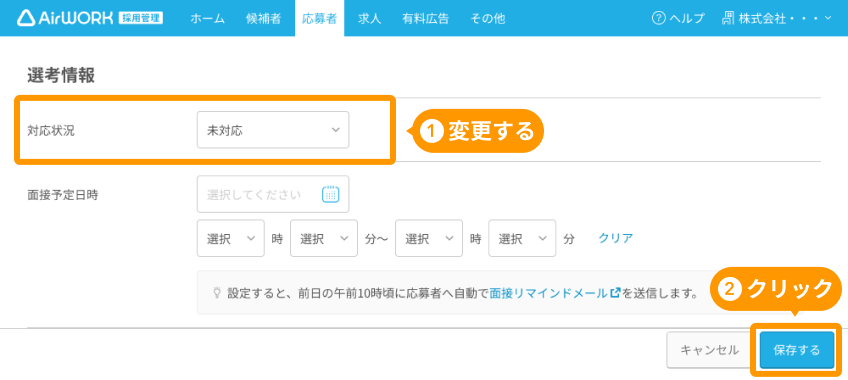The height and width of the screenshot is (380, 848).
Task: Click the 面接予定日時 label
Action: pyautogui.click(x=63, y=195)
